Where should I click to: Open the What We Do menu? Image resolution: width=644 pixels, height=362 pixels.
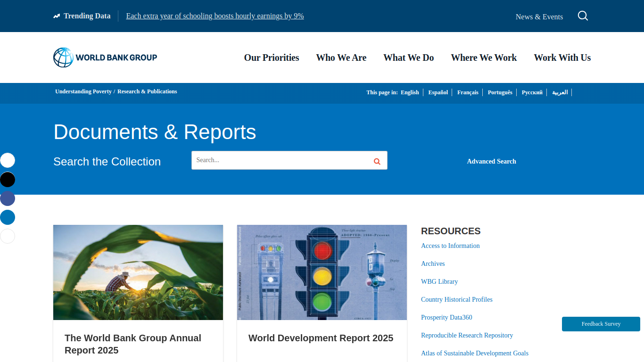(409, 58)
